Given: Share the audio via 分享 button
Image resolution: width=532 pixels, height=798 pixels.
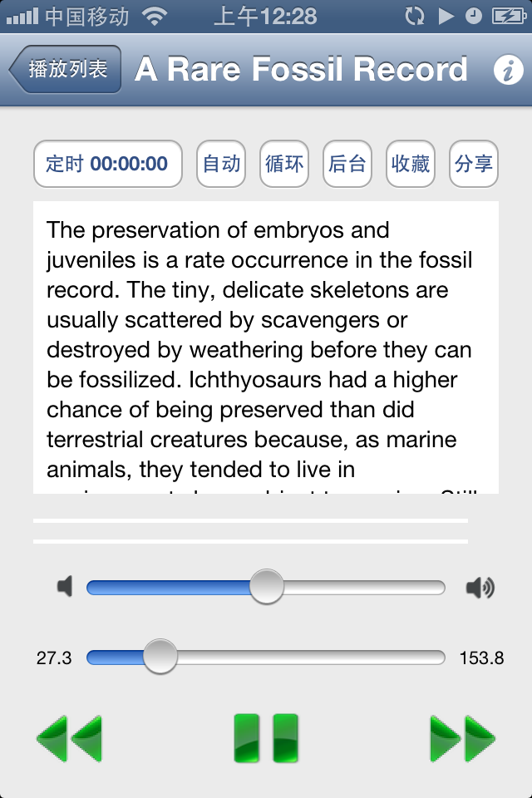Looking at the screenshot, I should (474, 164).
